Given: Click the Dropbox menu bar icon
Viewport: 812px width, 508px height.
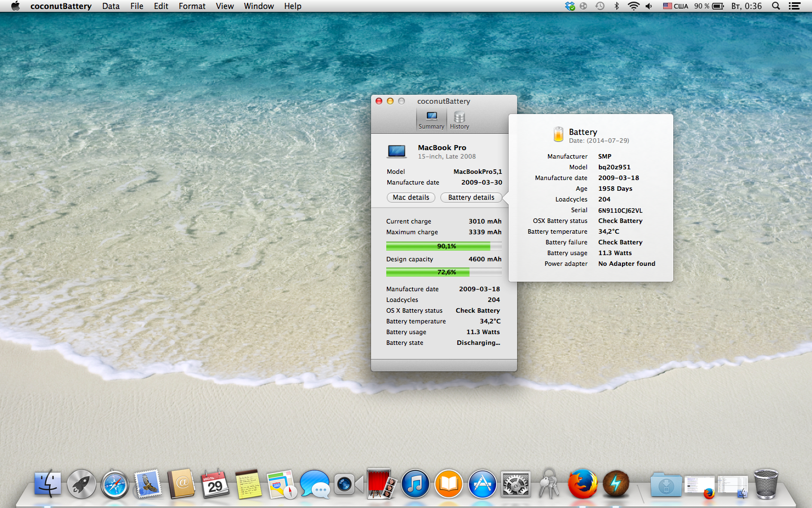Looking at the screenshot, I should coord(570,6).
